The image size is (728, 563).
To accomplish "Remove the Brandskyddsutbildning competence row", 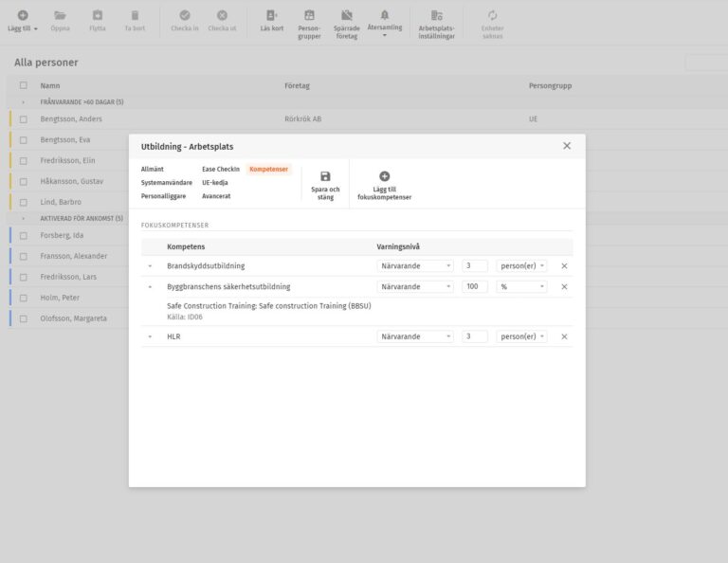I will pos(564,266).
